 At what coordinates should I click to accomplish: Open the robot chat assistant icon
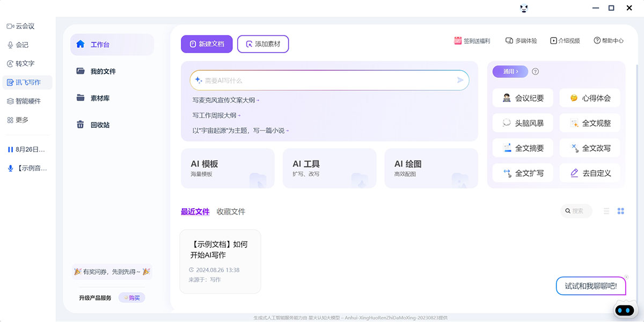point(624,310)
